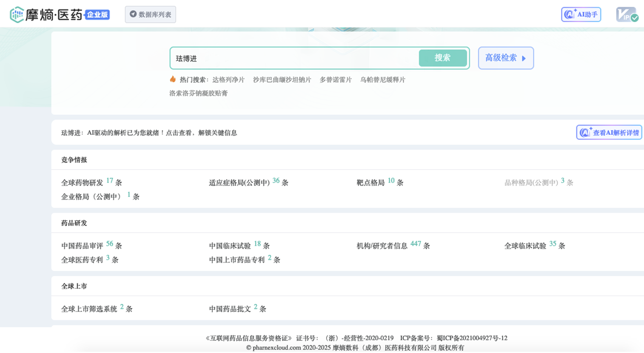The height and width of the screenshot is (353, 644).
Task: Click the 竞争情报 section heading
Action: coord(74,160)
